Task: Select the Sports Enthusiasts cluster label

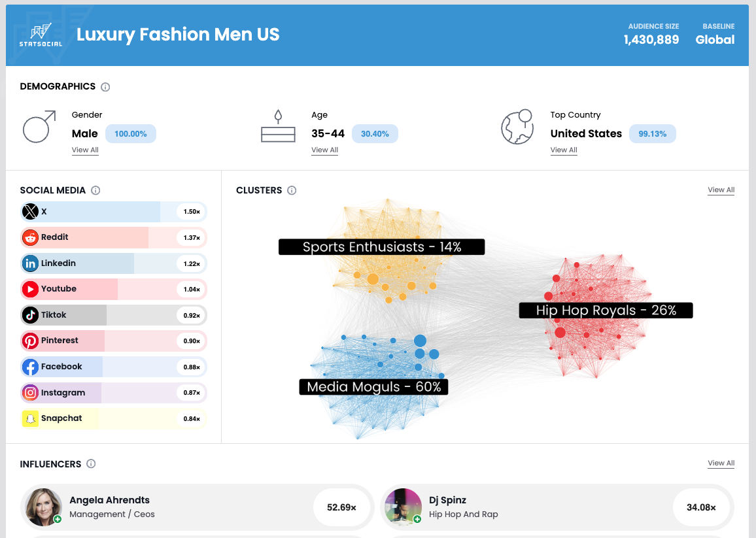Action: (x=381, y=247)
